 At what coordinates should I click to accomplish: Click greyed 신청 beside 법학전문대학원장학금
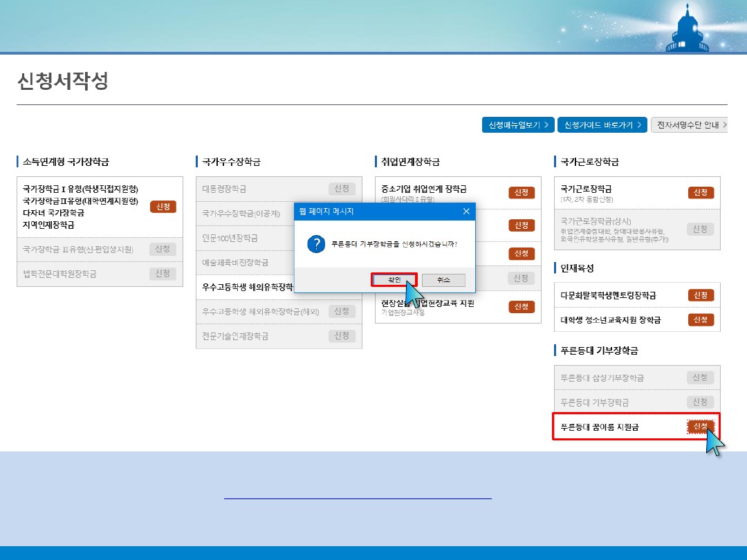coord(163,274)
